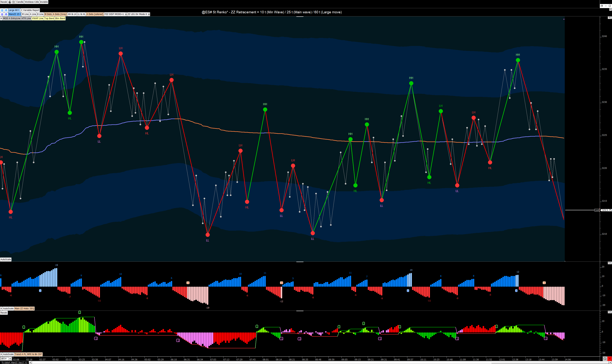The image size is (612, 364).
Task: Click the restore-down window icon at top right
Action: coord(602,6)
